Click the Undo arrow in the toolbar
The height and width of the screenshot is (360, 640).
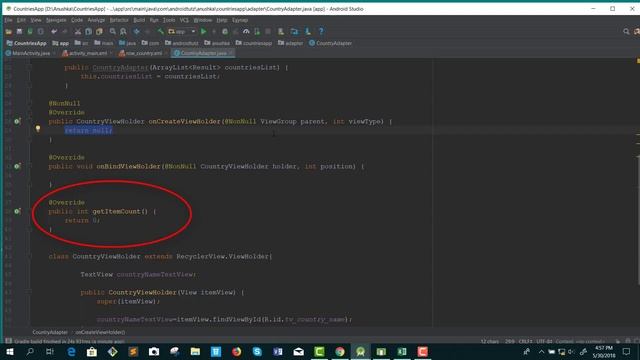(x=54, y=31)
